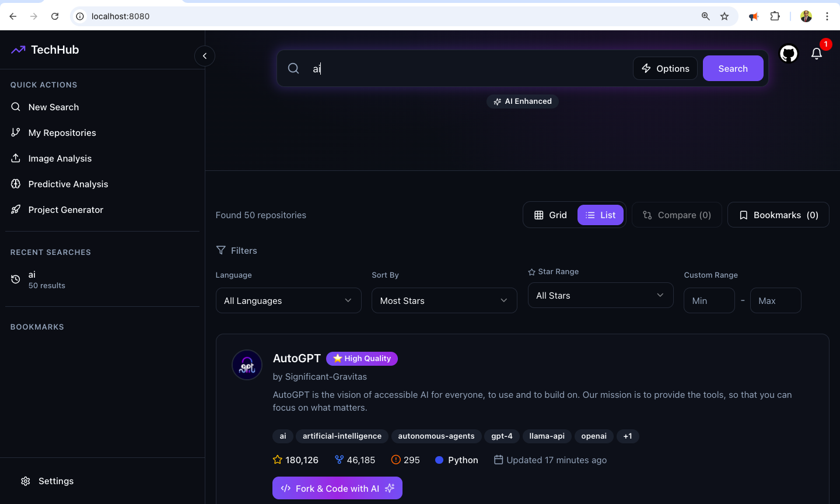Expand the All Languages dropdown

pyautogui.click(x=289, y=300)
